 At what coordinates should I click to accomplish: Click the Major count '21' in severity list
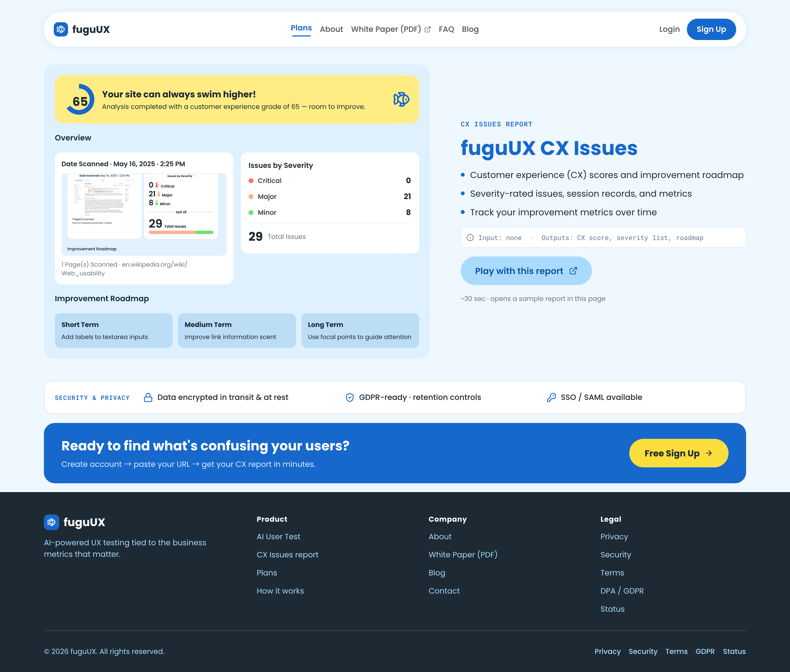pos(407,197)
